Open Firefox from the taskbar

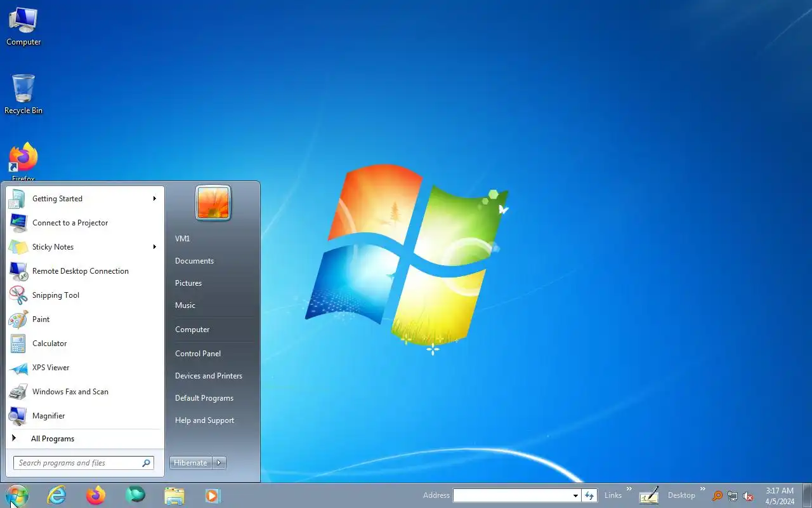coord(96,495)
